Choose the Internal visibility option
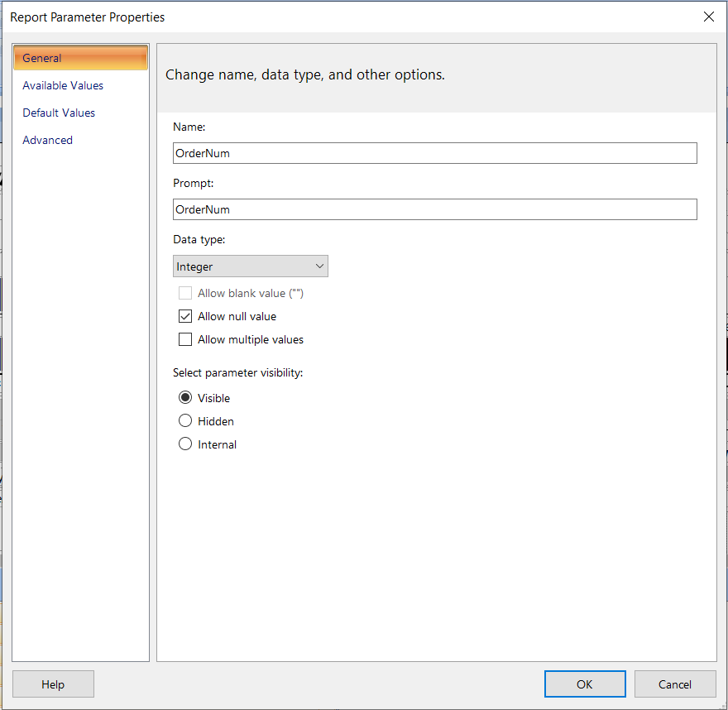The width and height of the screenshot is (728, 710). [185, 444]
